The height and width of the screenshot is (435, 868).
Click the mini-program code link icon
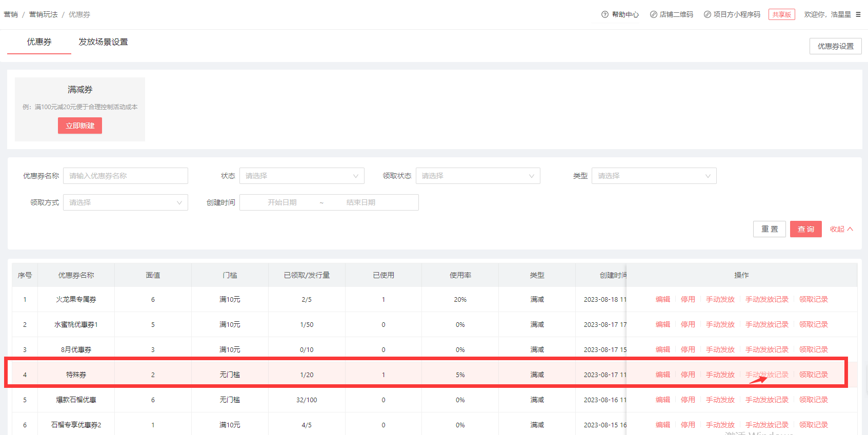(x=707, y=14)
